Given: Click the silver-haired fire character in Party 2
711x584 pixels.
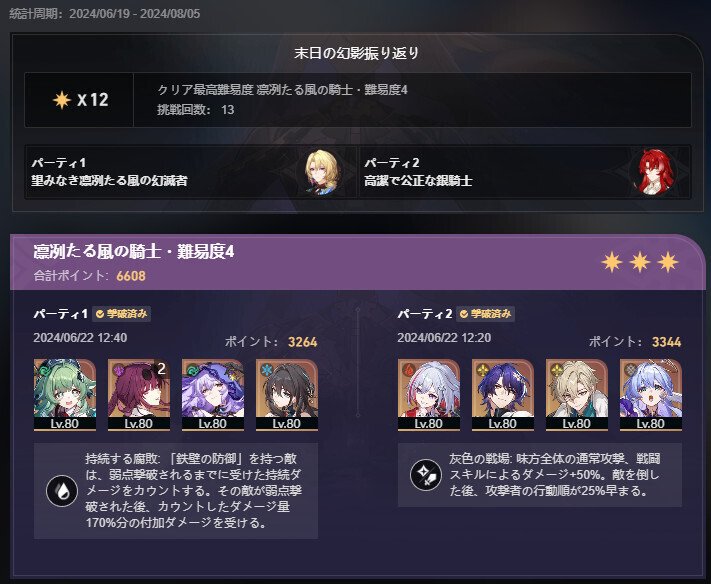Looking at the screenshot, I should click(x=429, y=394).
